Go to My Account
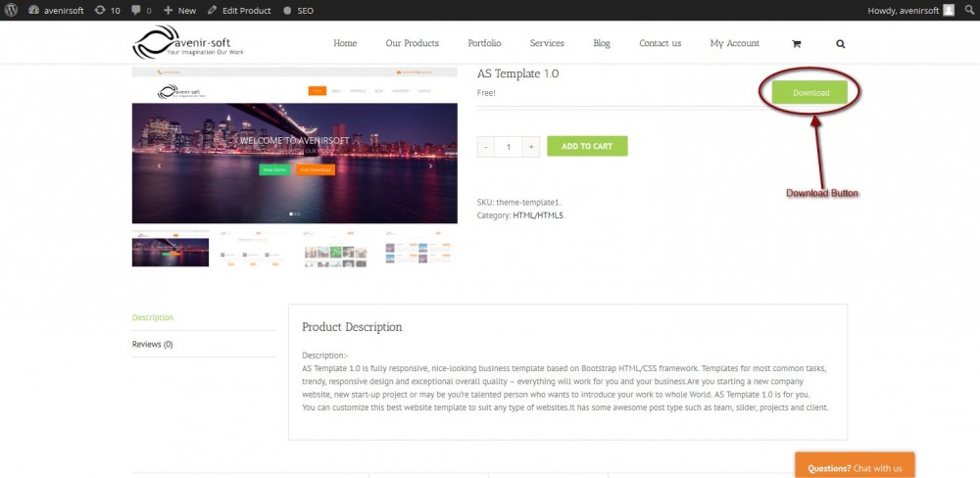980x478 pixels. point(734,43)
